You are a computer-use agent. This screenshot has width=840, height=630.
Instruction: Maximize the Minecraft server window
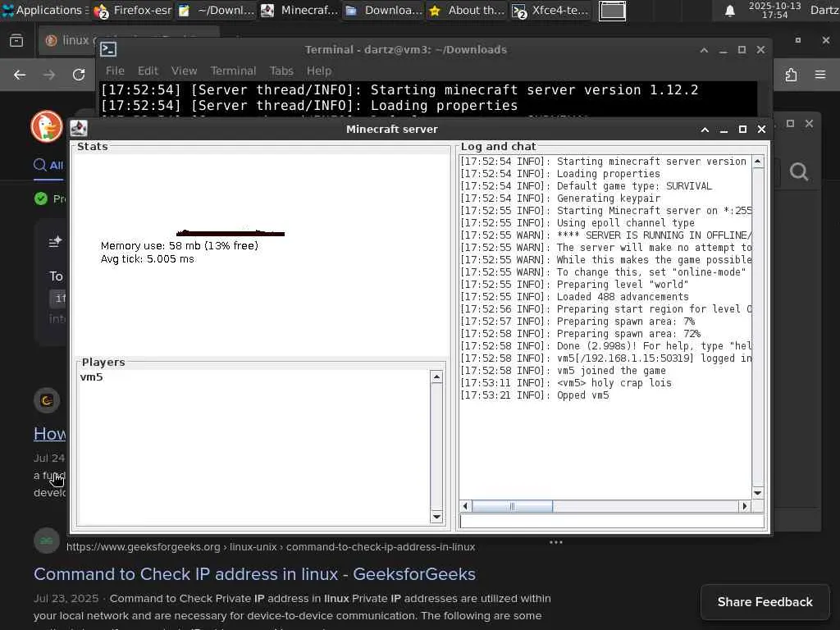[742, 130]
